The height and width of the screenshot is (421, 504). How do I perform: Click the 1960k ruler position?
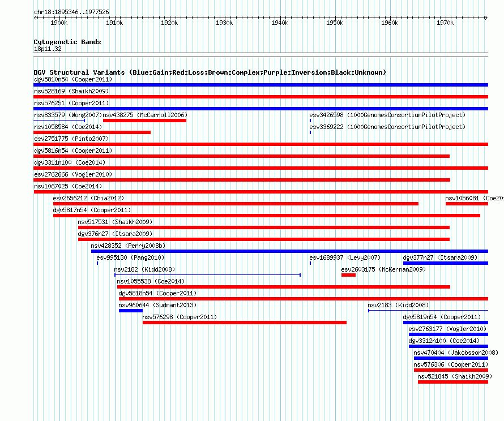[390, 23]
